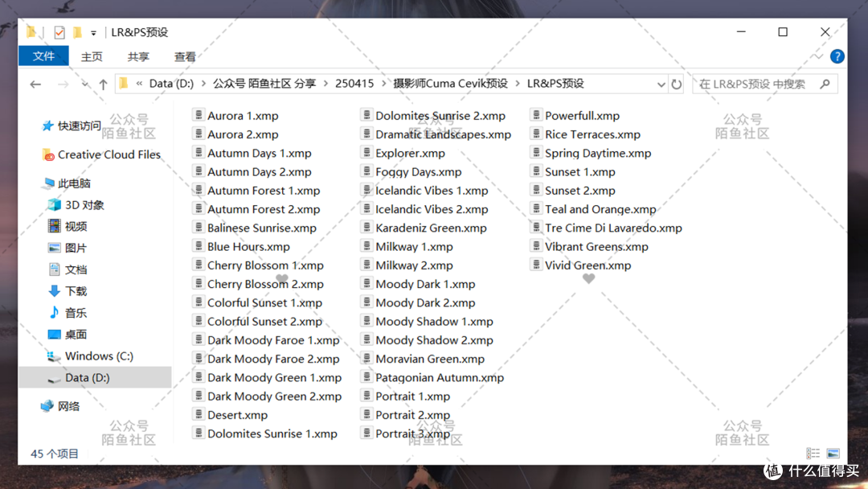Select file icon of Karadeniz Green.xmp
This screenshot has width=868, height=489.
(x=366, y=227)
